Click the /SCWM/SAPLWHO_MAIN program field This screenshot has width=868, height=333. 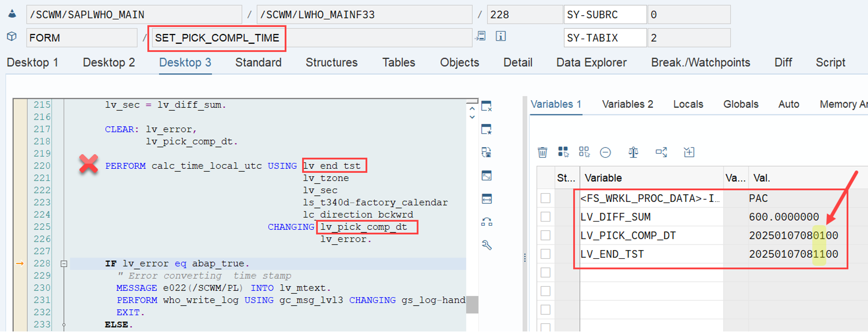pos(134,14)
